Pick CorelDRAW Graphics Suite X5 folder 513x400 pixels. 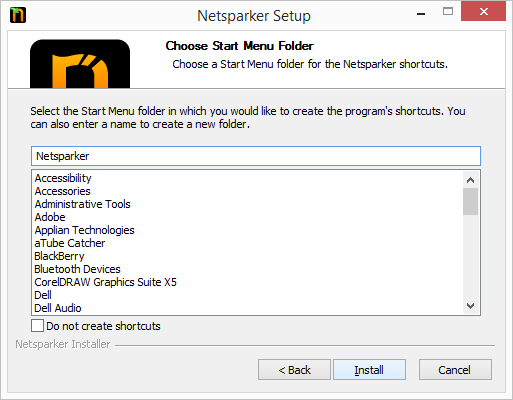pos(106,282)
